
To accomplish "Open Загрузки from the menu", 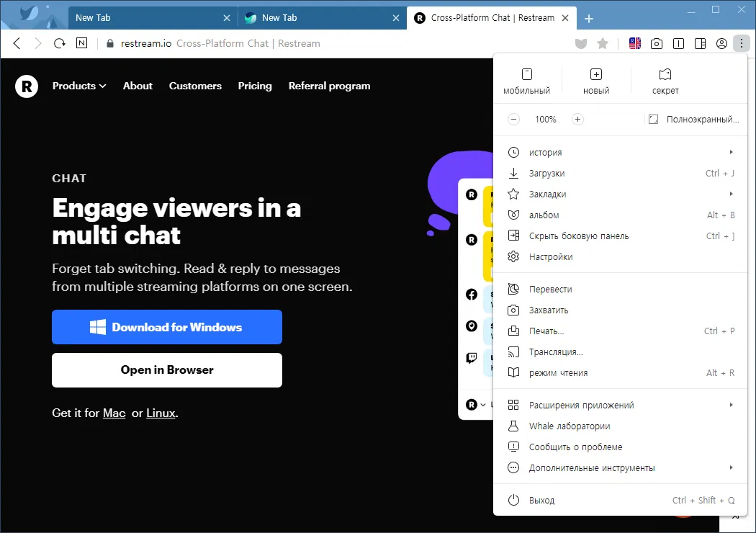I will coord(621,173).
